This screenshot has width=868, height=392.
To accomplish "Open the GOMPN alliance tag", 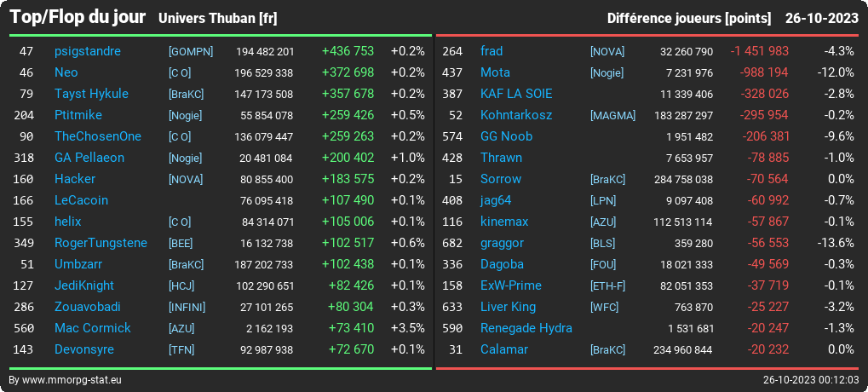I will (x=191, y=51).
